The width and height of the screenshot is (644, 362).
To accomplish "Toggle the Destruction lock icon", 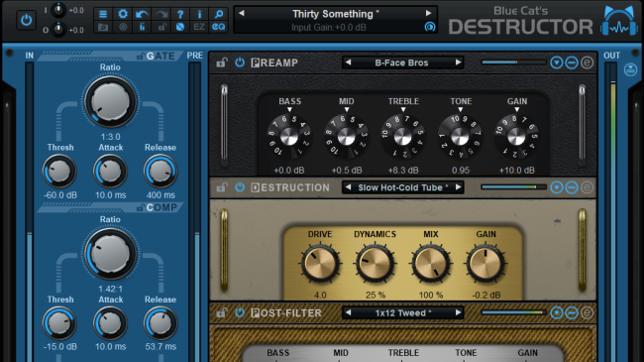I will pyautogui.click(x=222, y=188).
